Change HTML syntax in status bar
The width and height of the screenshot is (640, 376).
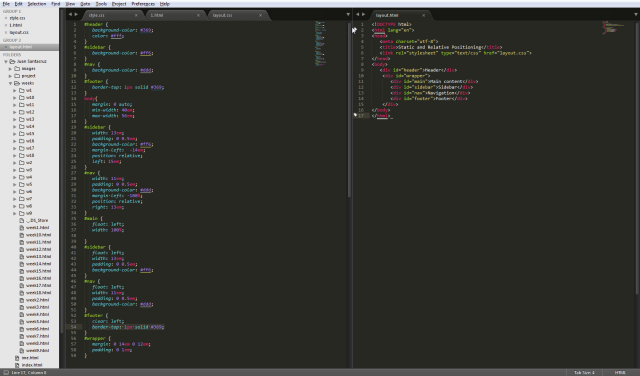pos(620,373)
